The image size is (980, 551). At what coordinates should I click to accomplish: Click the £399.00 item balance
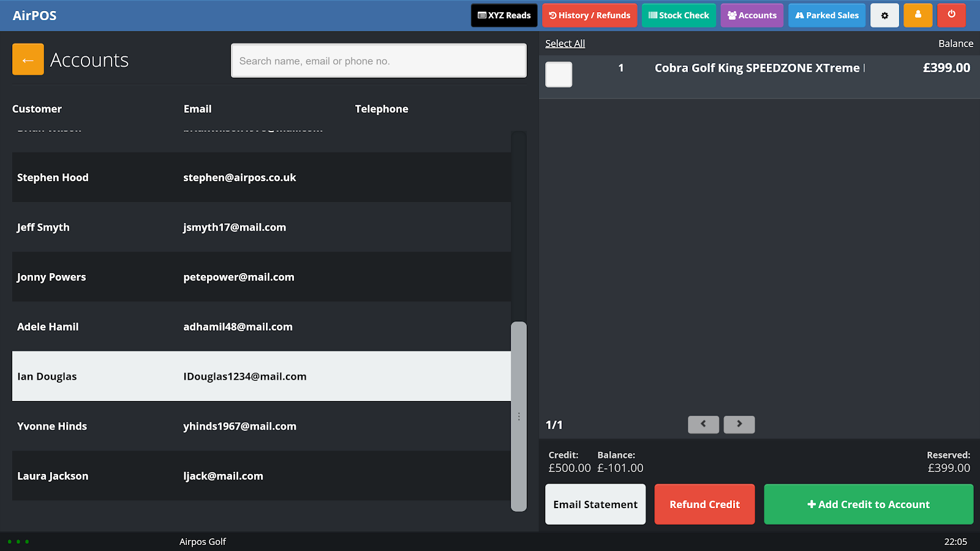pyautogui.click(x=946, y=68)
